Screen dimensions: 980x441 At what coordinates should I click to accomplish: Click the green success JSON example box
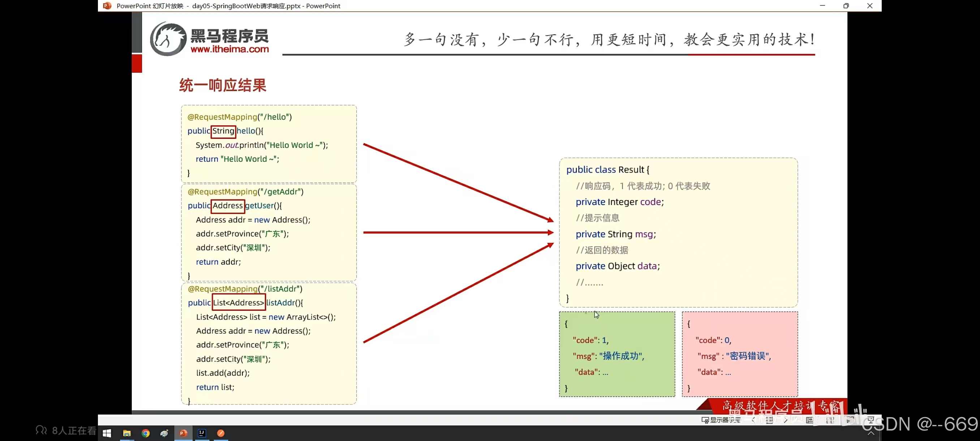(x=617, y=354)
